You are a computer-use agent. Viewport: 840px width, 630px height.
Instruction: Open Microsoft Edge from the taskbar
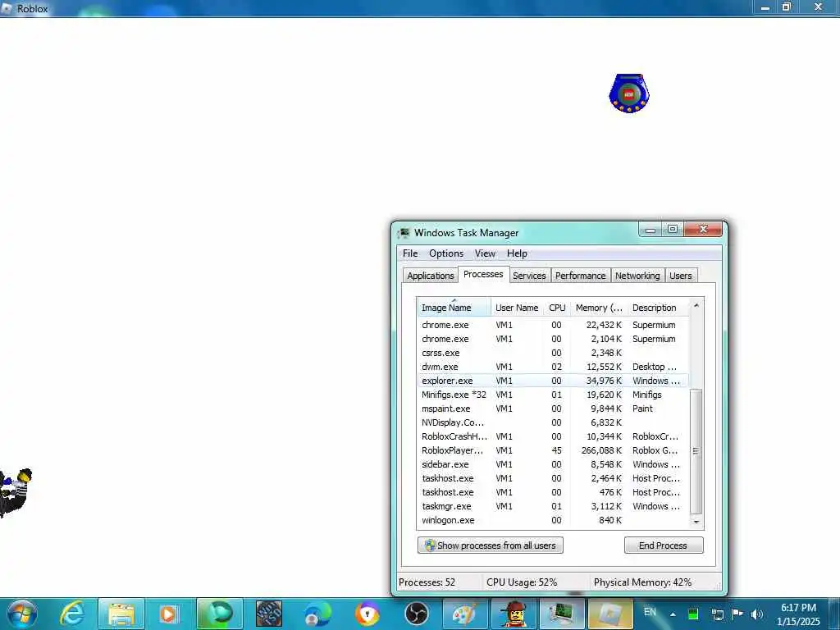[x=317, y=614]
